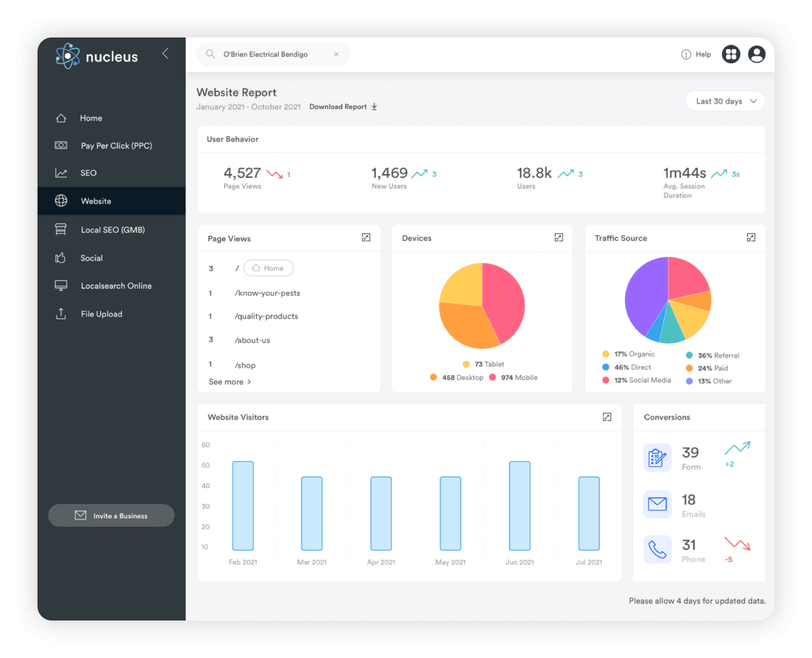Click the 36% Referral legend entry
This screenshot has height=658, width=812.
[713, 355]
